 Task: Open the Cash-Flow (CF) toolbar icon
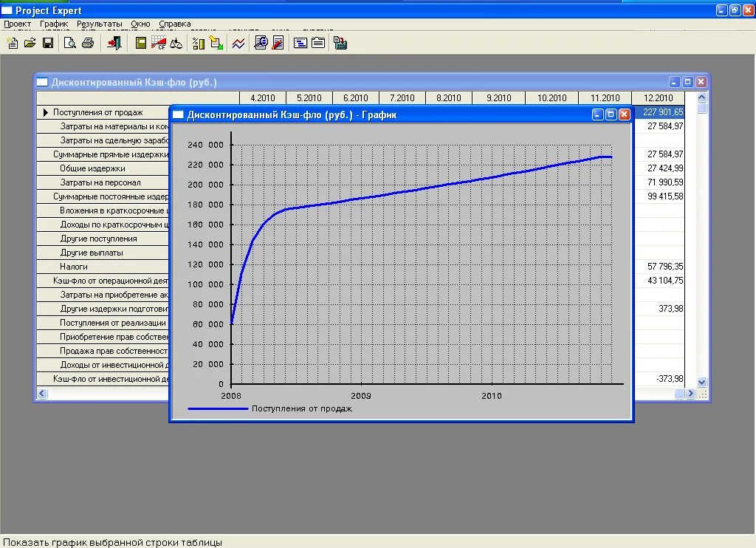tap(159, 44)
